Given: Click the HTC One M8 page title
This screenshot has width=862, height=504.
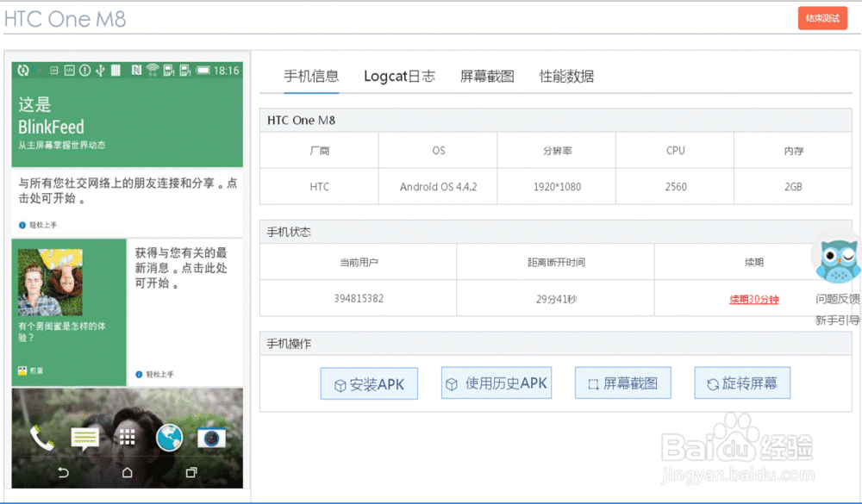Looking at the screenshot, I should click(x=65, y=19).
